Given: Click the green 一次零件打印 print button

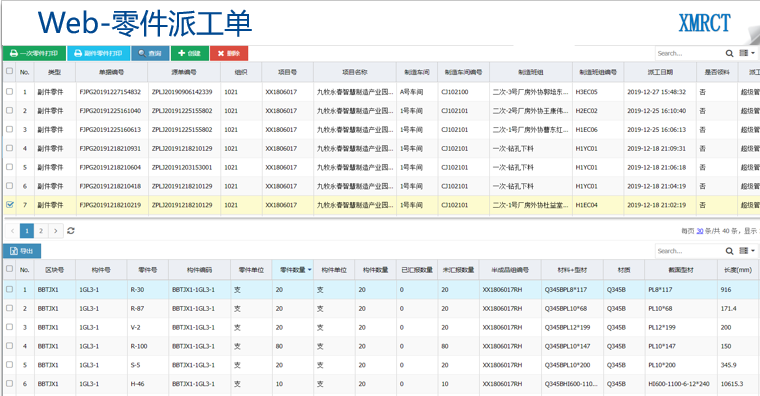Looking at the screenshot, I should (x=34, y=53).
